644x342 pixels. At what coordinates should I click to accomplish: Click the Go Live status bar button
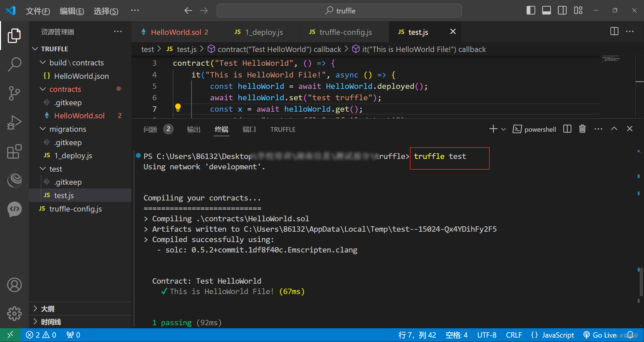click(x=600, y=335)
